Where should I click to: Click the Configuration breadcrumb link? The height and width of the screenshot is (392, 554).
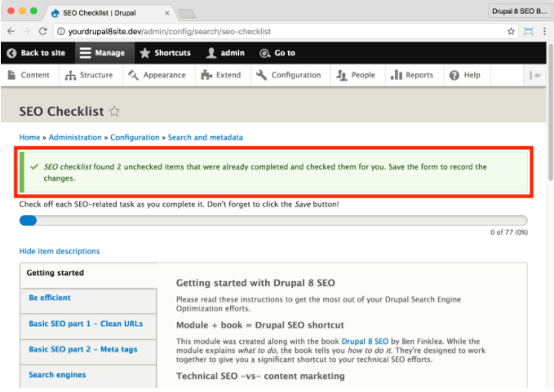tap(135, 137)
